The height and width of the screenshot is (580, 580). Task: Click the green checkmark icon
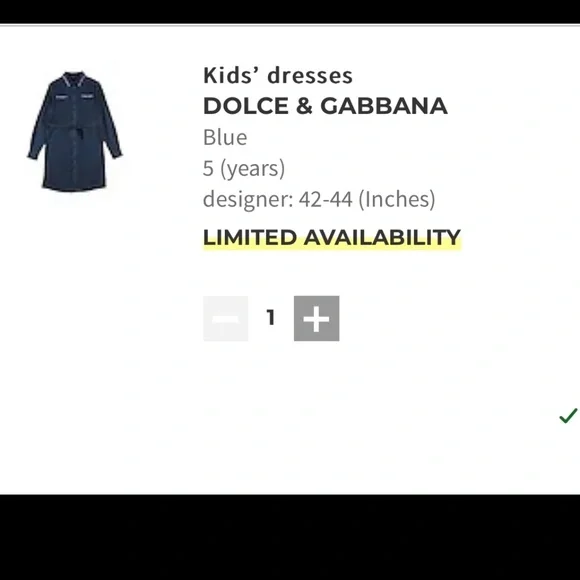(x=568, y=415)
